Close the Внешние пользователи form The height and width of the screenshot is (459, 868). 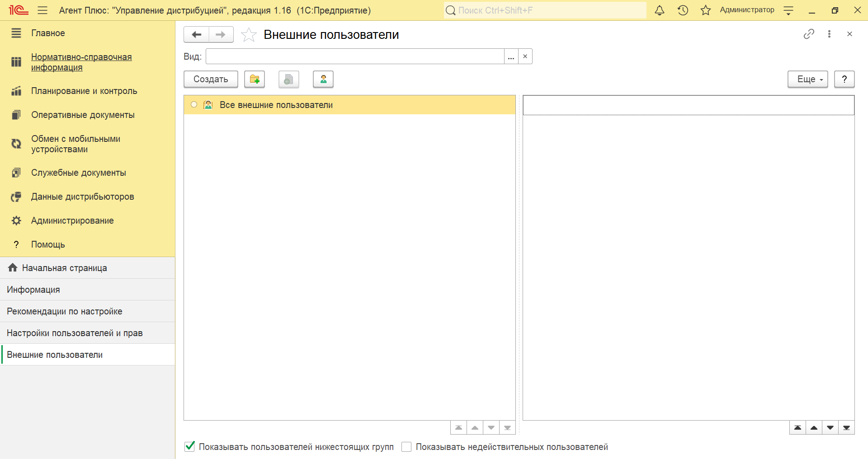pyautogui.click(x=849, y=34)
